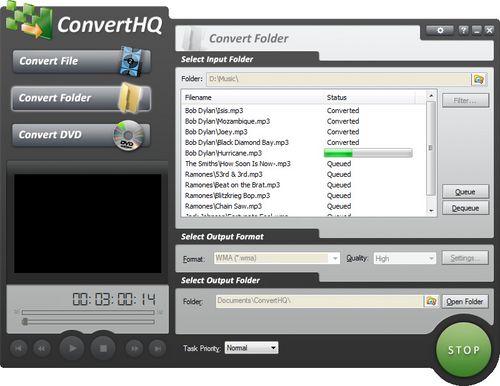This screenshot has width=500, height=386.
Task: Select Bob Dylan\Mozambique.mp3 row
Action: point(304,121)
